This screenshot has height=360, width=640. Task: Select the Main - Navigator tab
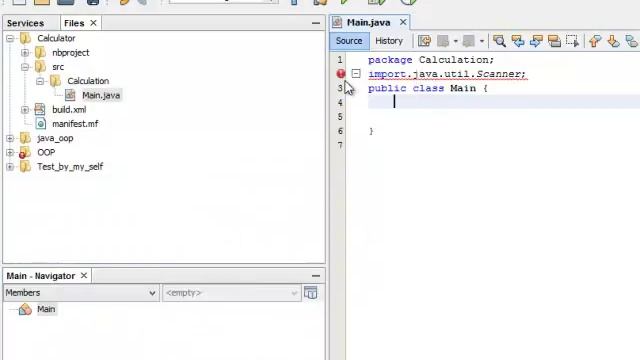coord(41,276)
